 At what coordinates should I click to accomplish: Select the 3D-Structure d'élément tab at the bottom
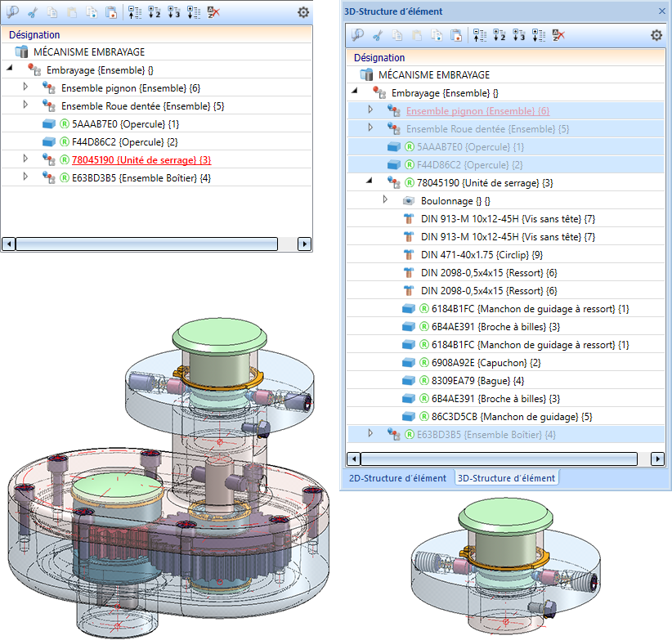pos(506,478)
